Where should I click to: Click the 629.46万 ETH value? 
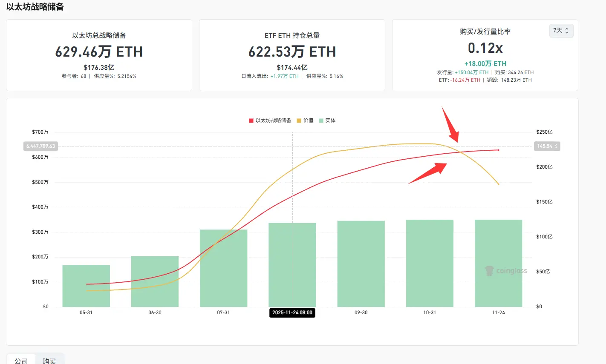[99, 52]
